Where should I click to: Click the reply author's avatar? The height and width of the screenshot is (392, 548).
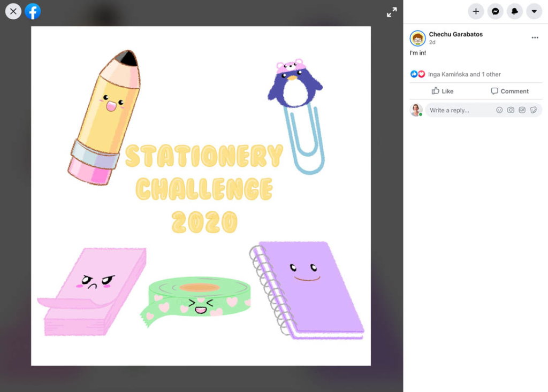pyautogui.click(x=416, y=110)
